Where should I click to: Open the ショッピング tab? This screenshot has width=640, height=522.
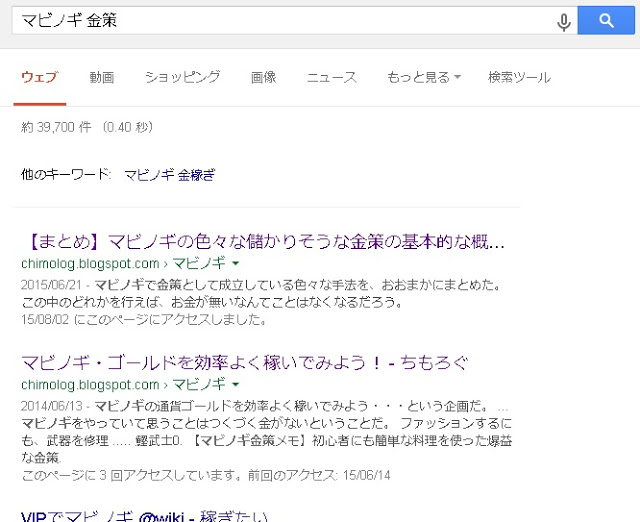pos(182,77)
